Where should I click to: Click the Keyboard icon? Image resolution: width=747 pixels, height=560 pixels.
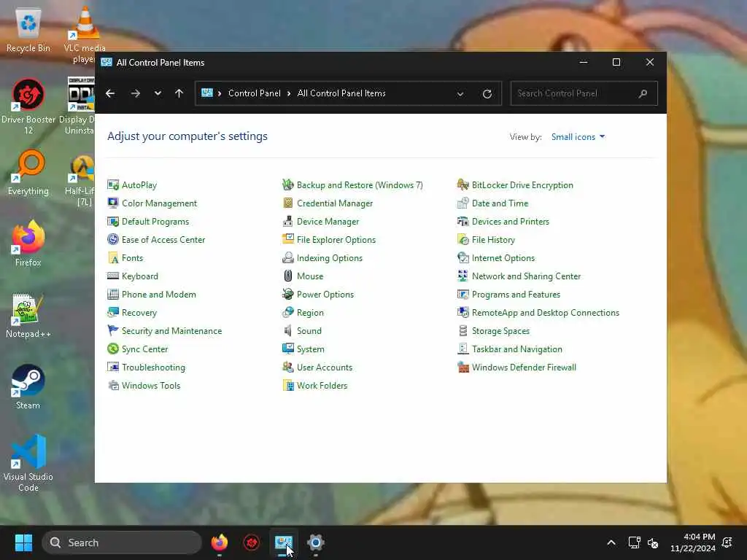(x=113, y=276)
